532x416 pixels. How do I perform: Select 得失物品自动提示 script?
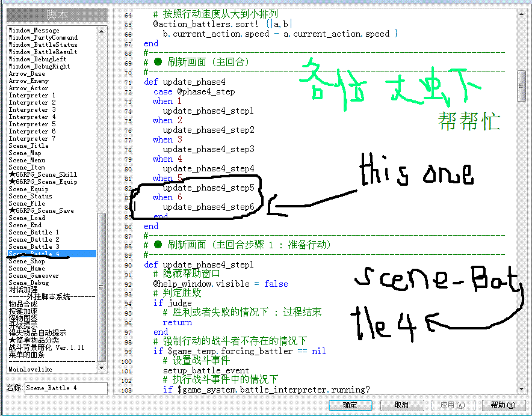point(37,333)
